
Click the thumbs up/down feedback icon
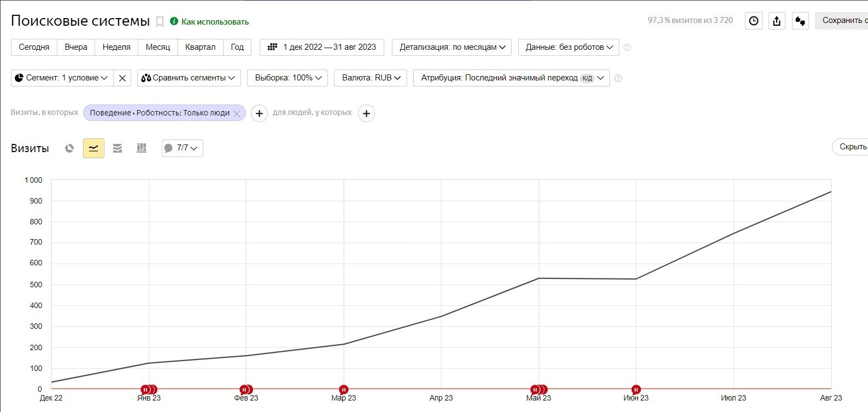click(800, 21)
